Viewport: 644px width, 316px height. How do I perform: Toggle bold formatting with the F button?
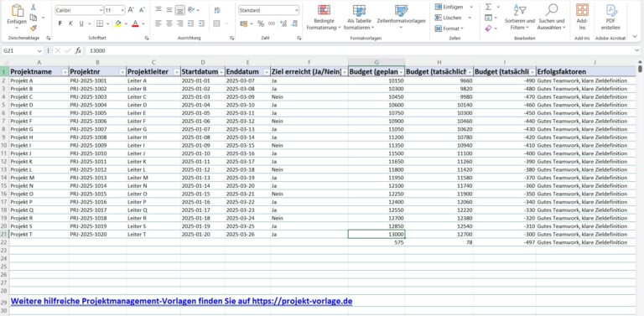60,23
